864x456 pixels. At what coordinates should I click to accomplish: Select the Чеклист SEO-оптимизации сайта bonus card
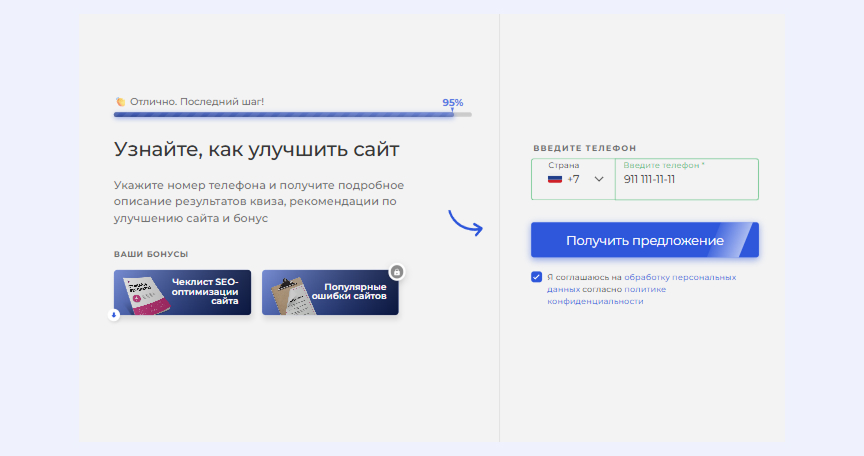click(x=182, y=292)
